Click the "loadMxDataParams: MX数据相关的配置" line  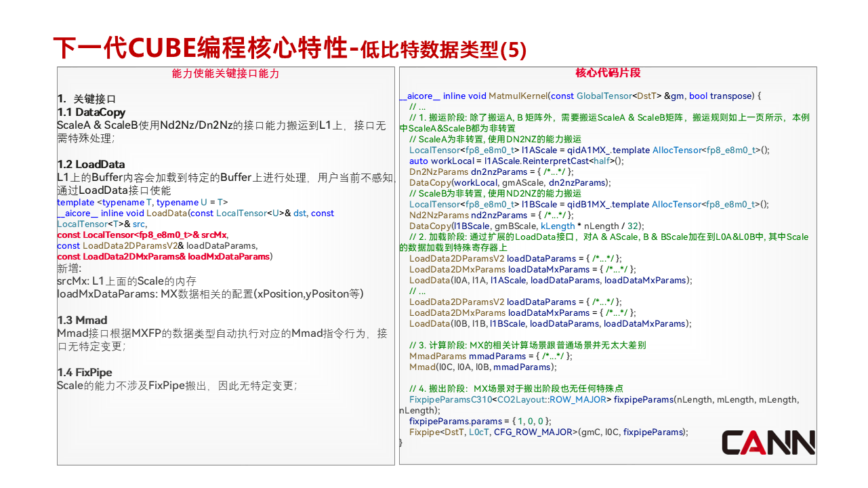(211, 293)
